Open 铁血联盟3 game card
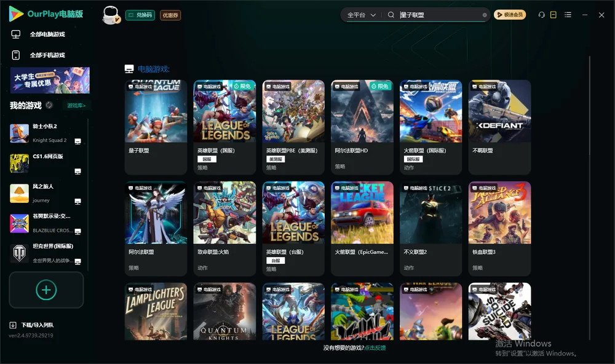615x364 pixels. (499, 229)
